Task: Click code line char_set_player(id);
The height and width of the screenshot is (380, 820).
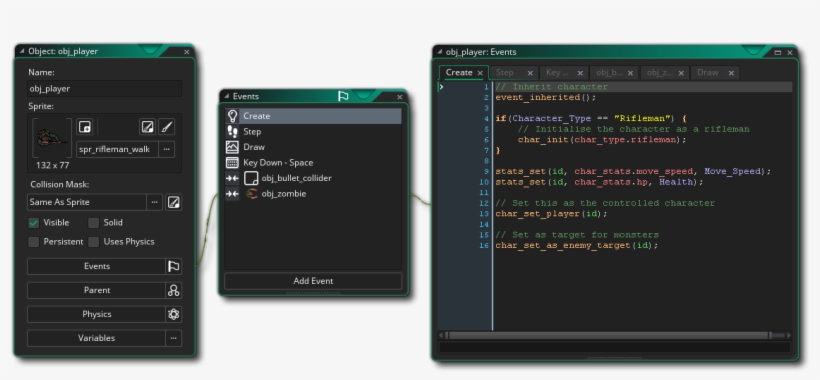Action: (551, 214)
